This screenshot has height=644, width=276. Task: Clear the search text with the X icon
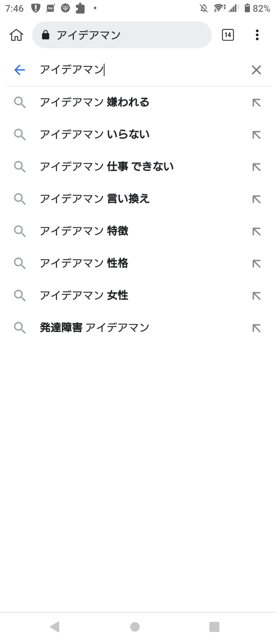256,70
